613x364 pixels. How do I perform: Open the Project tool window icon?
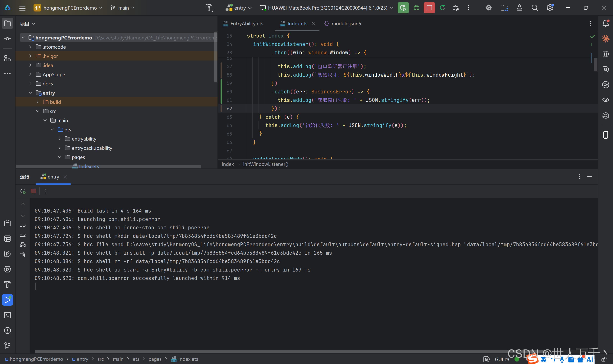tap(7, 24)
